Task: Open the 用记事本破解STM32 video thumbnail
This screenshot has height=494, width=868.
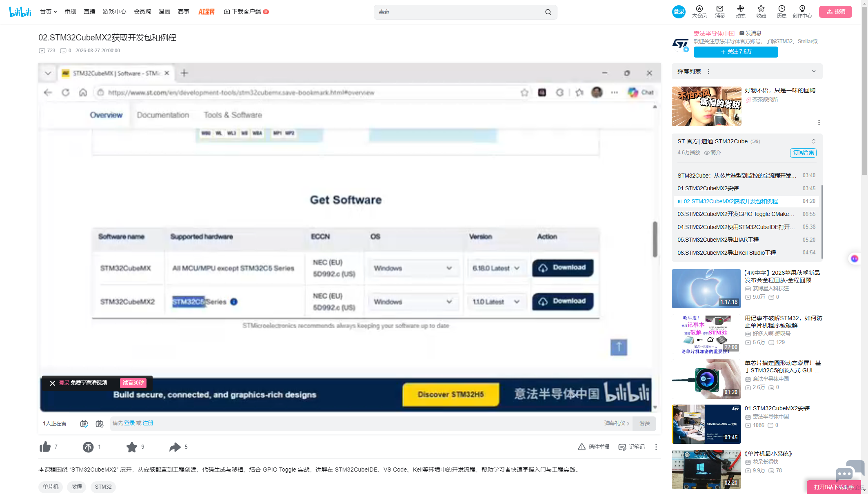Action: click(x=706, y=334)
